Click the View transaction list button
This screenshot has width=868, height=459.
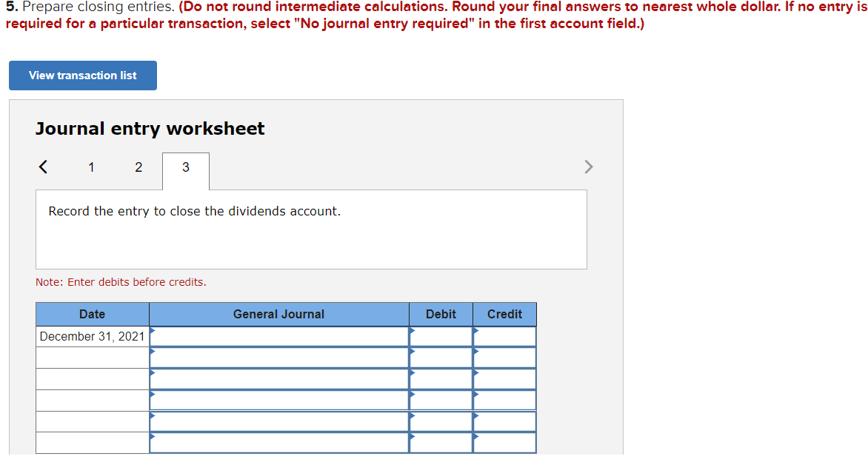coord(82,75)
